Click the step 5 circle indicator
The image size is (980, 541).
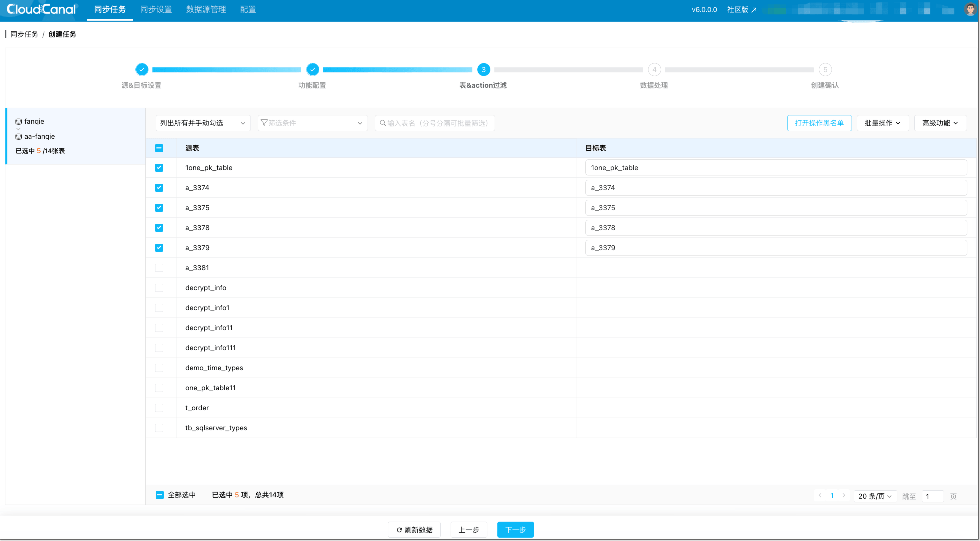[825, 70]
